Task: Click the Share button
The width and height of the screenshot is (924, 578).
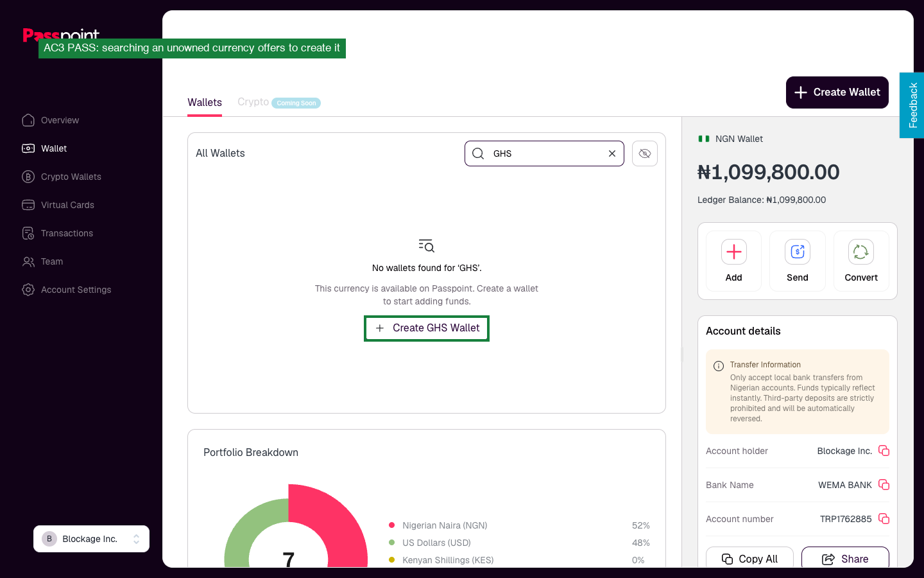Action: click(x=845, y=557)
